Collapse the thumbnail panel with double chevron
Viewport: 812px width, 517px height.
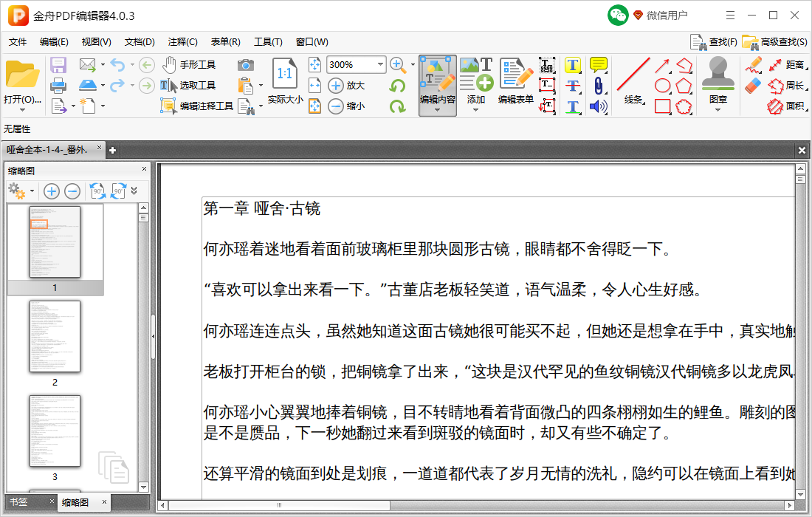tap(134, 191)
